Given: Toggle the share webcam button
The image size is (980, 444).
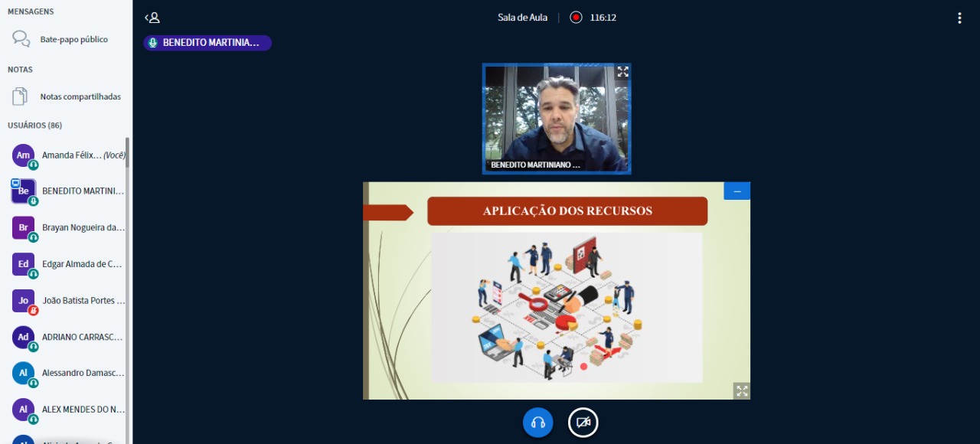Looking at the screenshot, I should click(x=583, y=423).
